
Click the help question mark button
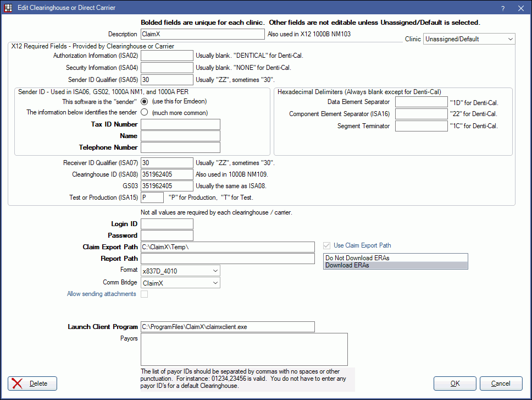click(x=503, y=8)
